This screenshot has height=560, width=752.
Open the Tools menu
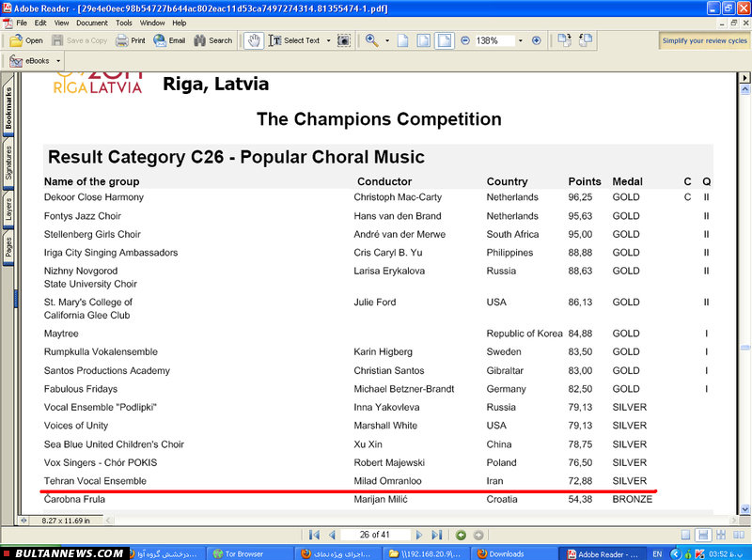(x=124, y=23)
